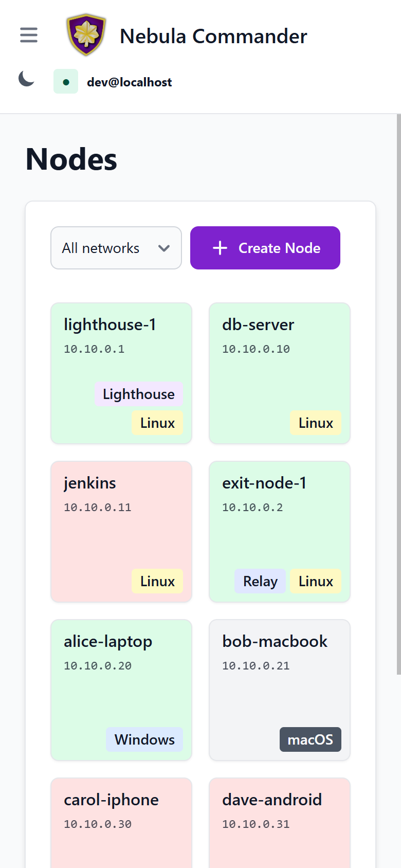Click the macOS tag on bob-macbook
This screenshot has height=868, width=401.
click(311, 739)
